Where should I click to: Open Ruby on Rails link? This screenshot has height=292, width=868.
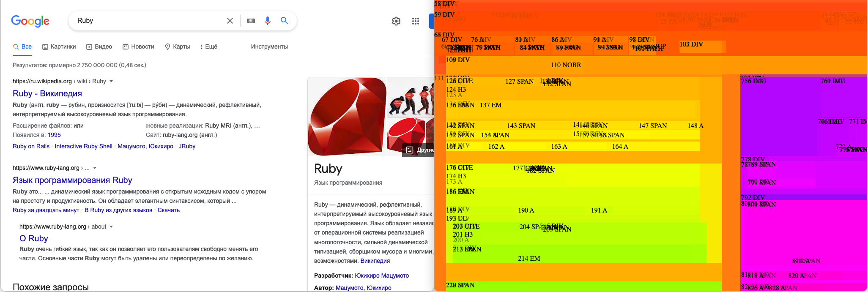point(31,146)
